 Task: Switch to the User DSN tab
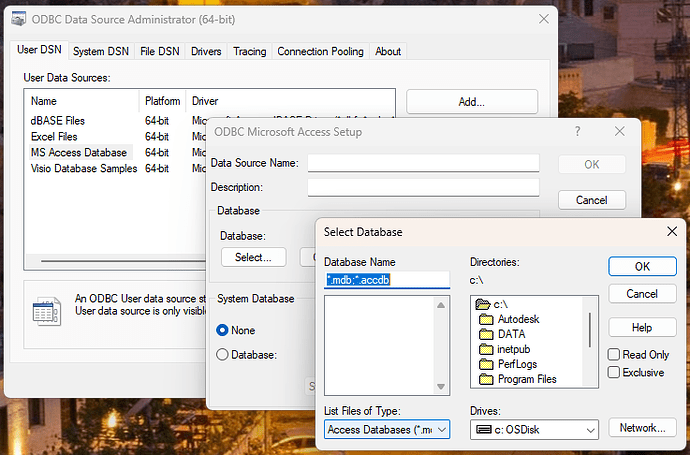(39, 50)
